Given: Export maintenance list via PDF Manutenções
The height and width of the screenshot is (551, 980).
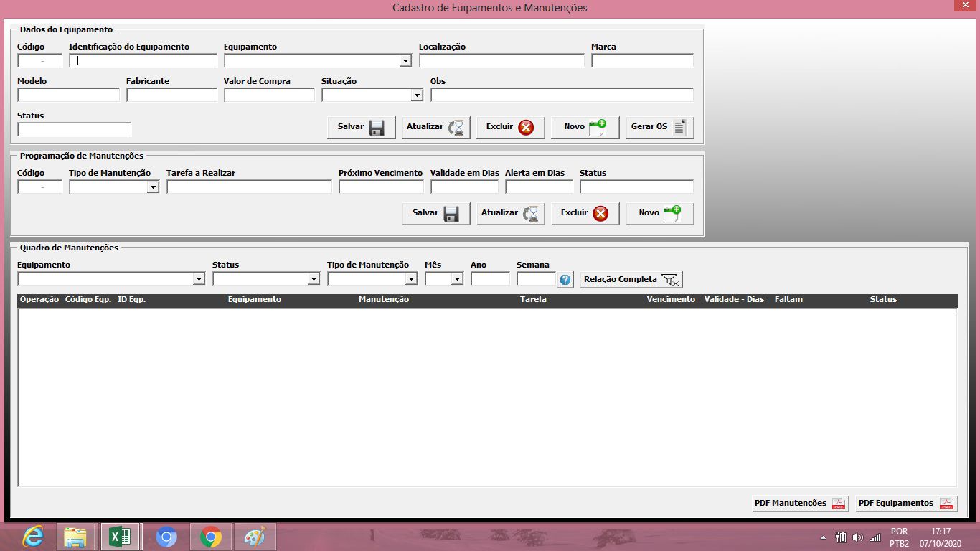Looking at the screenshot, I should click(800, 503).
